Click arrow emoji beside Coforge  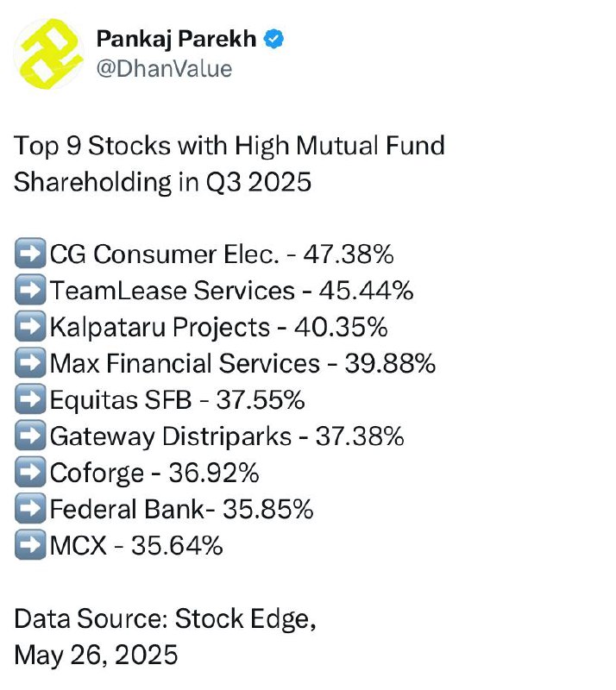(x=30, y=472)
